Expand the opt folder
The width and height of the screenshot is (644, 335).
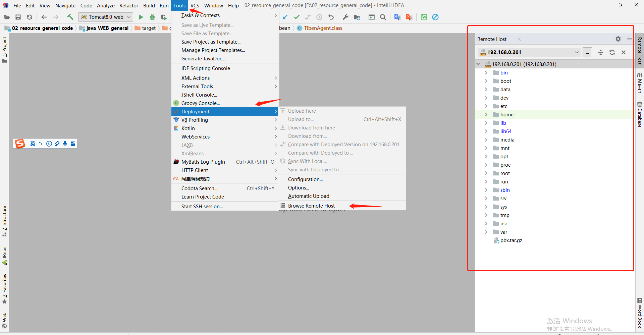pyautogui.click(x=486, y=156)
